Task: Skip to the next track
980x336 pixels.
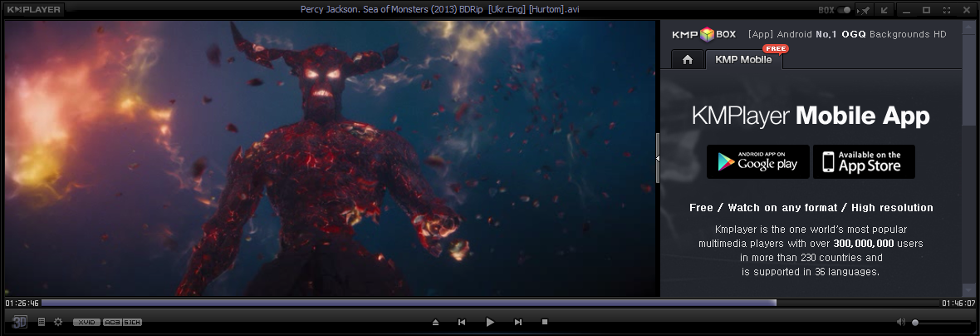Action: (x=517, y=322)
